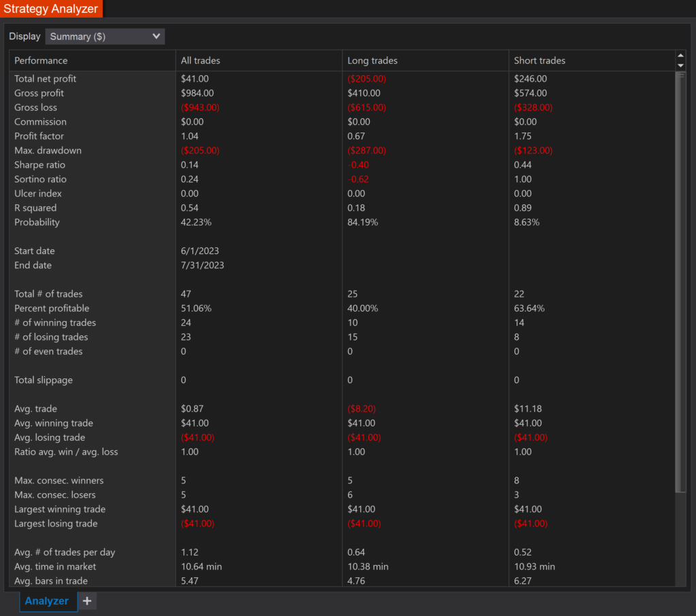Click the all trades gross profit $984.00
Image resolution: width=696 pixels, height=616 pixels.
(x=197, y=93)
